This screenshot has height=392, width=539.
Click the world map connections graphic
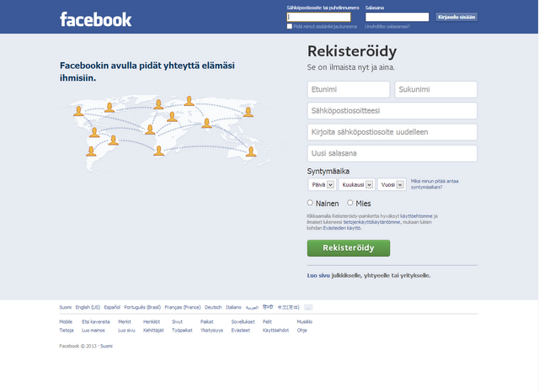pos(165,133)
